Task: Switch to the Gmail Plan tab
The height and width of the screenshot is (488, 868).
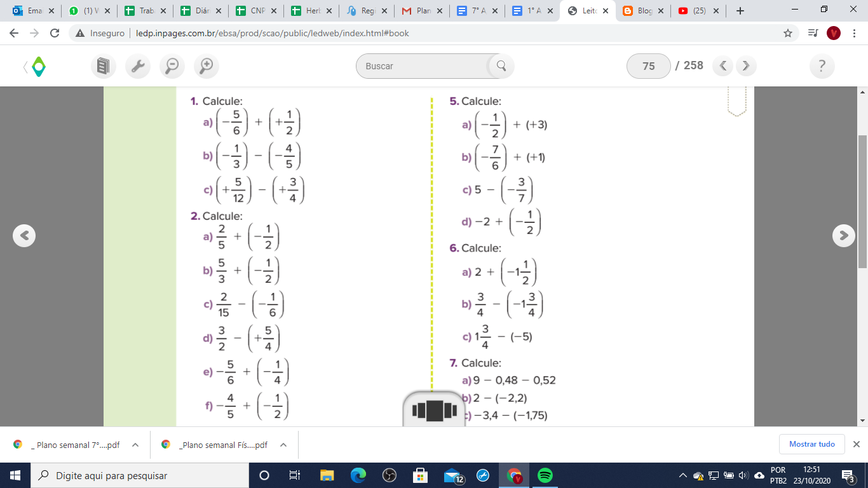Action: (x=422, y=11)
